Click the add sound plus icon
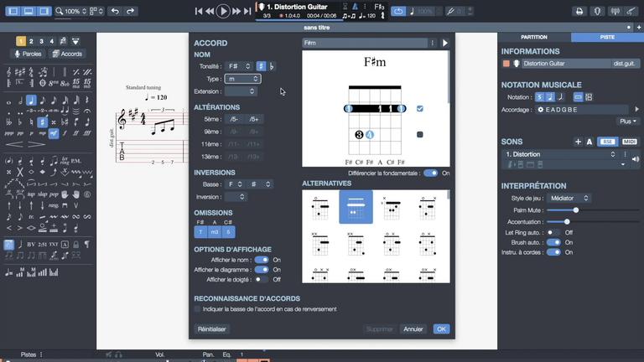644x362 pixels. click(x=578, y=142)
